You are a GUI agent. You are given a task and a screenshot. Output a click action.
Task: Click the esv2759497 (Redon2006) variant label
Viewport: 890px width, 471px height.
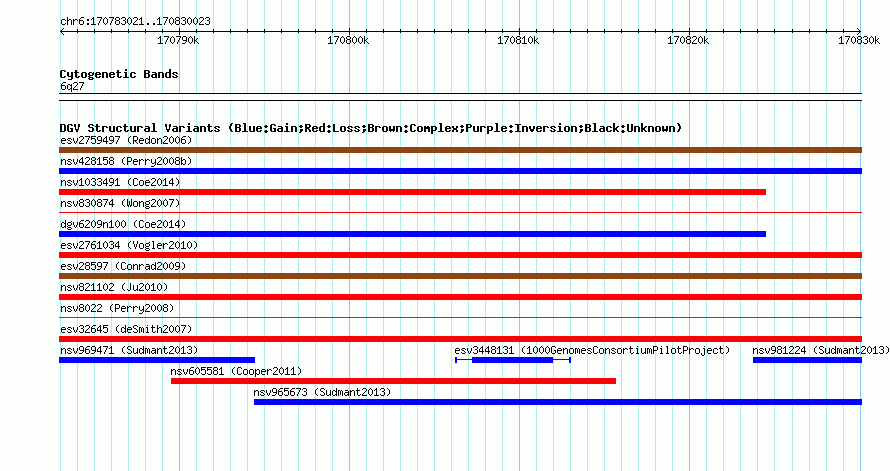click(x=126, y=140)
